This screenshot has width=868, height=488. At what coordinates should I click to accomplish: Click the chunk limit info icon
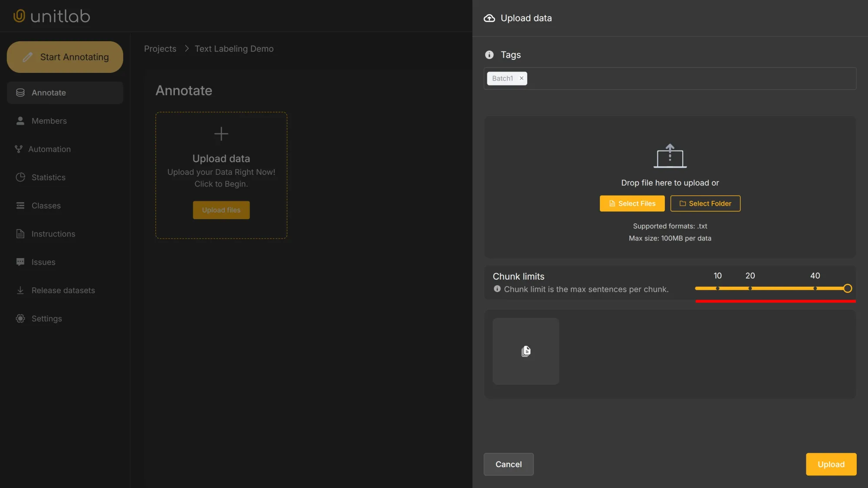click(497, 289)
